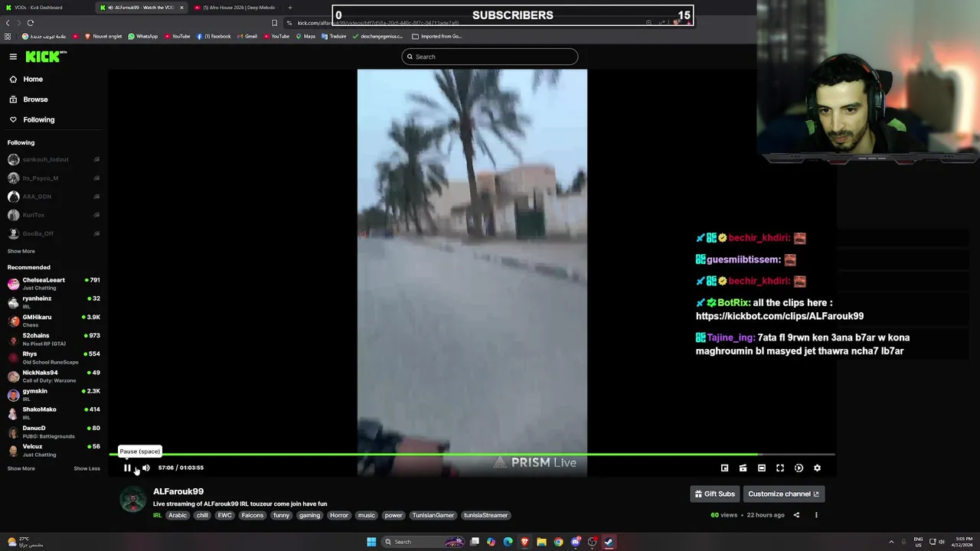Open Traduire bookmark
This screenshot has height=551, width=980.
pos(334,36)
